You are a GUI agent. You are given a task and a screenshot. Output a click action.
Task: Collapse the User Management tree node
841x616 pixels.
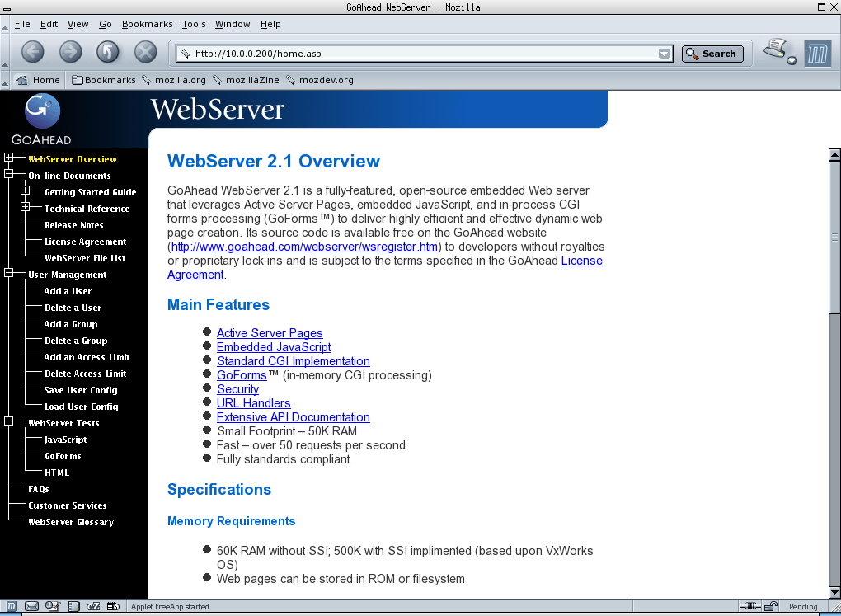8,273
